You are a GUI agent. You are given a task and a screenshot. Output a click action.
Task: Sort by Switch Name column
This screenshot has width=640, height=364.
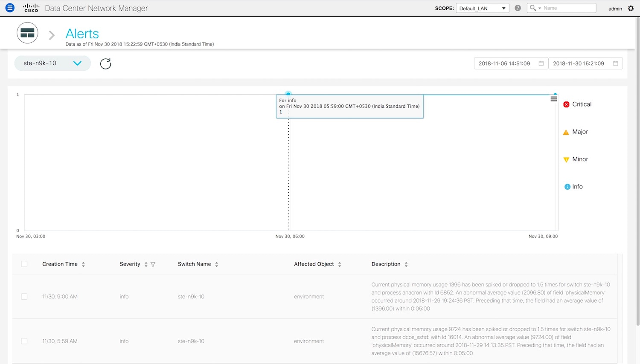pos(217,264)
